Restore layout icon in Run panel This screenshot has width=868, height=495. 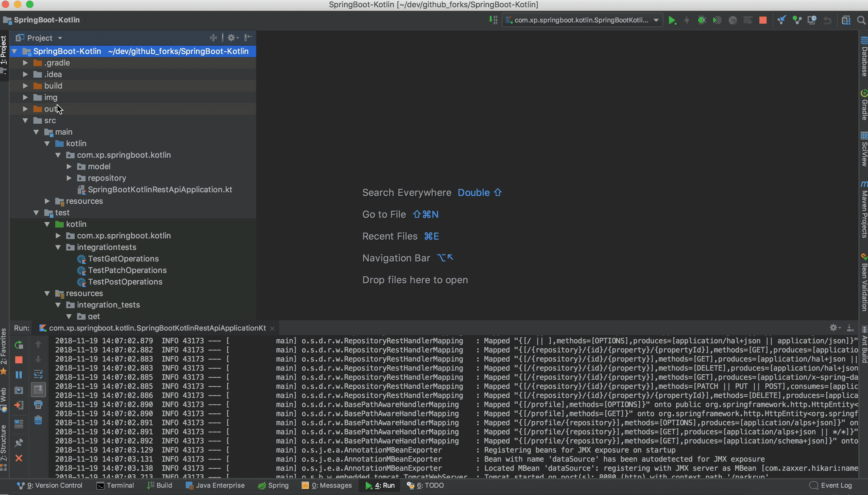[x=19, y=424]
